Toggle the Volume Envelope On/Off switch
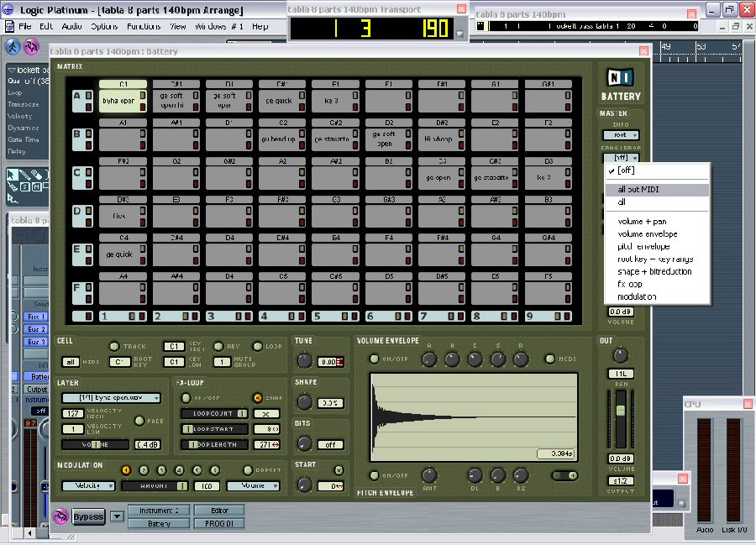 coord(375,359)
